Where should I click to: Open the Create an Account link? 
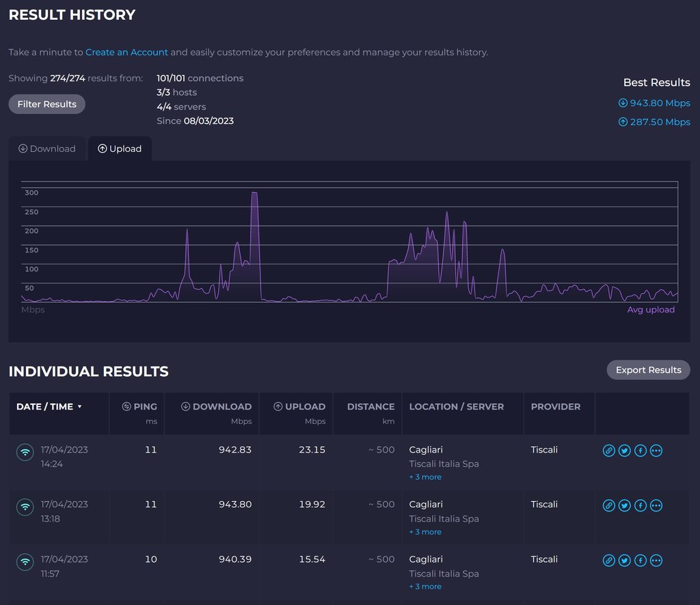coord(126,52)
